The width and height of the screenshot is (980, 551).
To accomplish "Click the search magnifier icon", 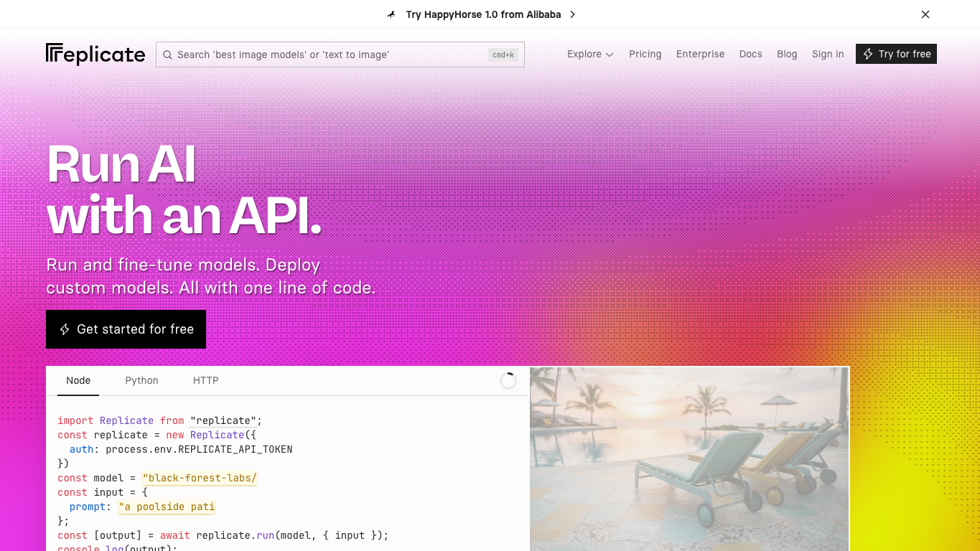I will (x=167, y=55).
